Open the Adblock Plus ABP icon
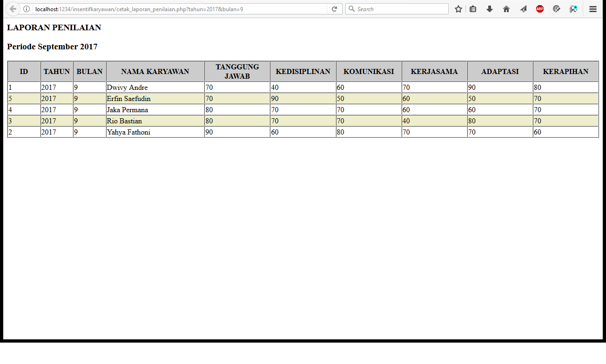Screen dimensions: 606x364 (540, 9)
